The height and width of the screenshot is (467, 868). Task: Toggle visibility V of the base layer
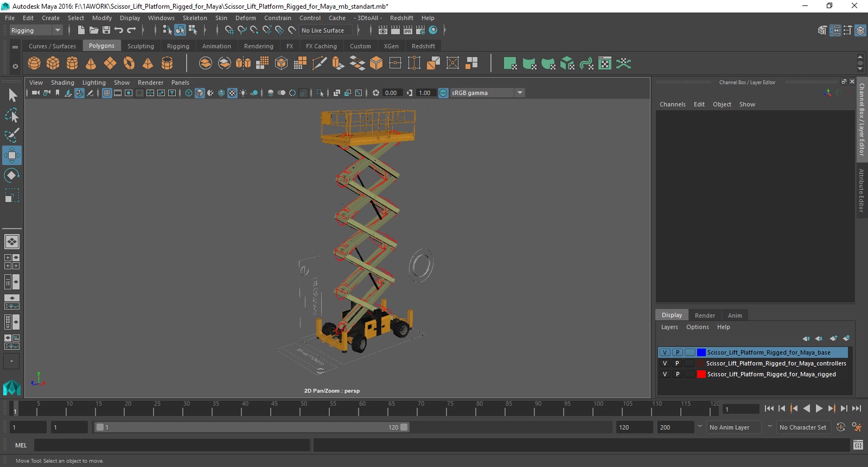pos(665,352)
